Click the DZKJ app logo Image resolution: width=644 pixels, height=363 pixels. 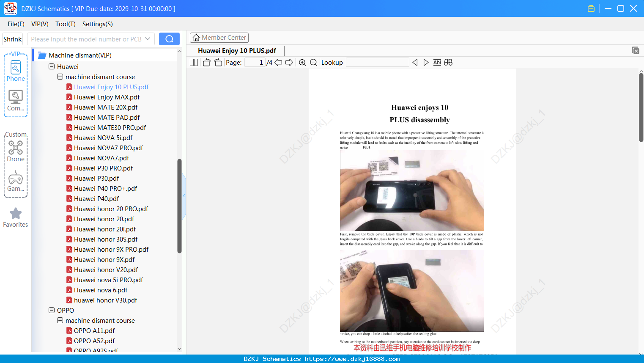(11, 8)
